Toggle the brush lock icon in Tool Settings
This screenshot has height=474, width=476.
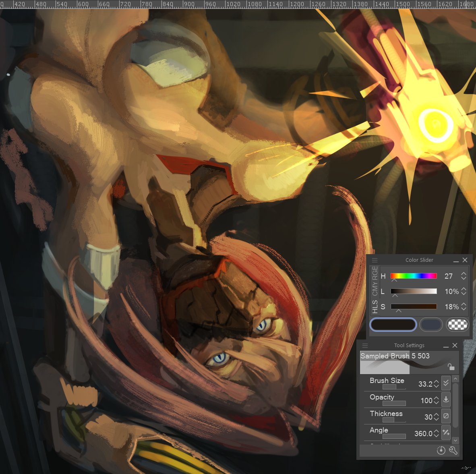(451, 367)
